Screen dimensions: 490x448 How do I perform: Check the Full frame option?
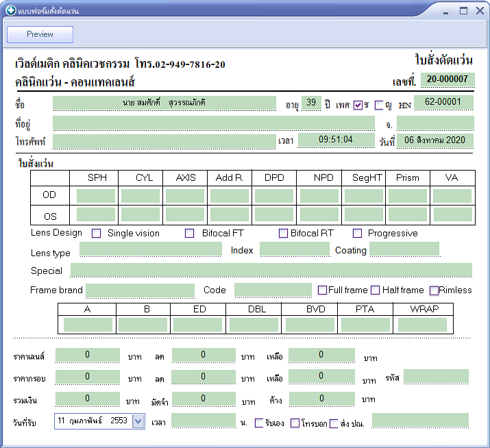point(322,290)
